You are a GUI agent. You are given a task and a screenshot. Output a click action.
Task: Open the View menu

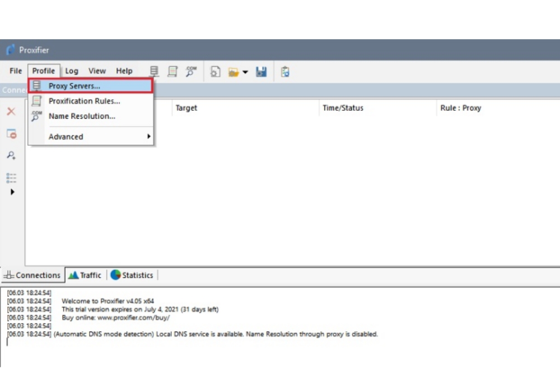[97, 71]
